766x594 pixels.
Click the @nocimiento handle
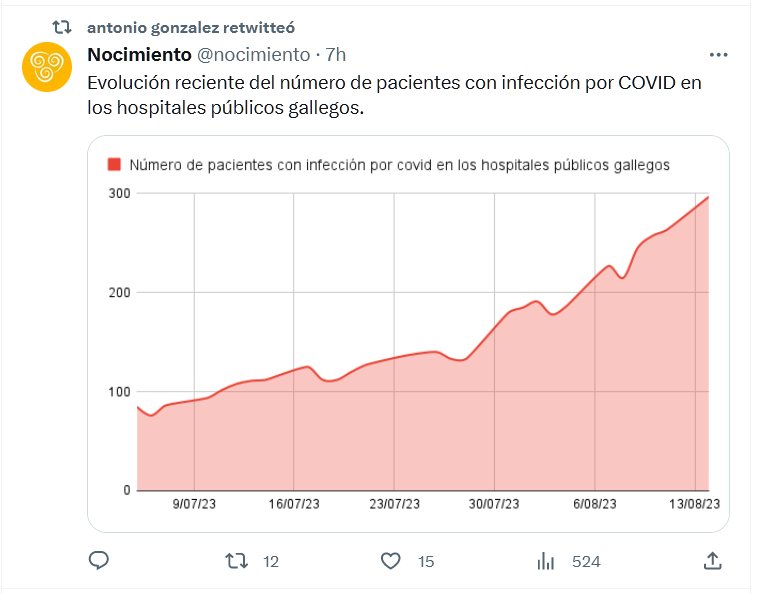point(253,54)
